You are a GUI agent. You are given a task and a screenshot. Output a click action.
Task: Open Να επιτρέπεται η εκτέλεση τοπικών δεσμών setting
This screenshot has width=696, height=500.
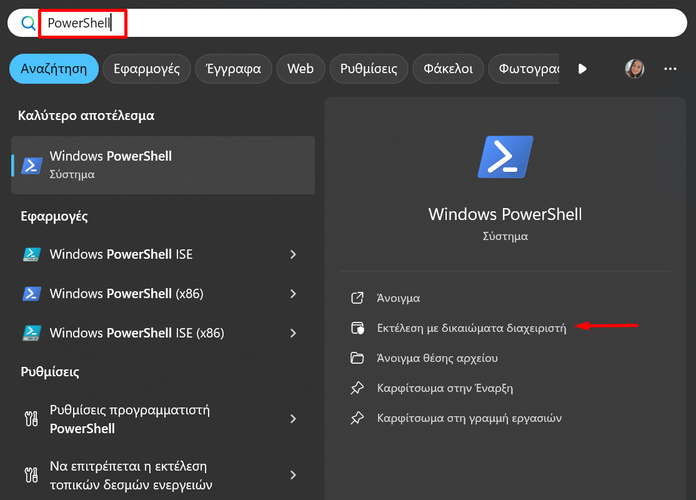click(163, 475)
